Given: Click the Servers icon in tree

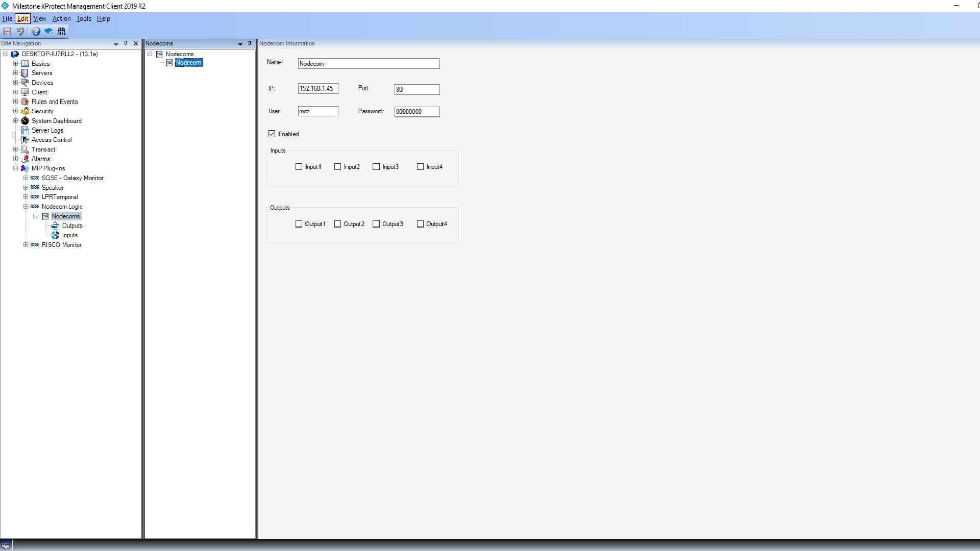Looking at the screenshot, I should point(25,73).
